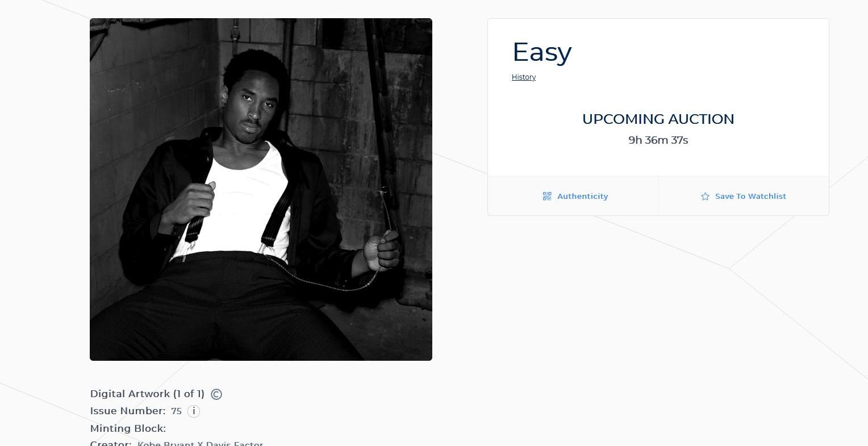868x446 pixels.
Task: Open the black-and-white artwork photo
Action: 261,189
